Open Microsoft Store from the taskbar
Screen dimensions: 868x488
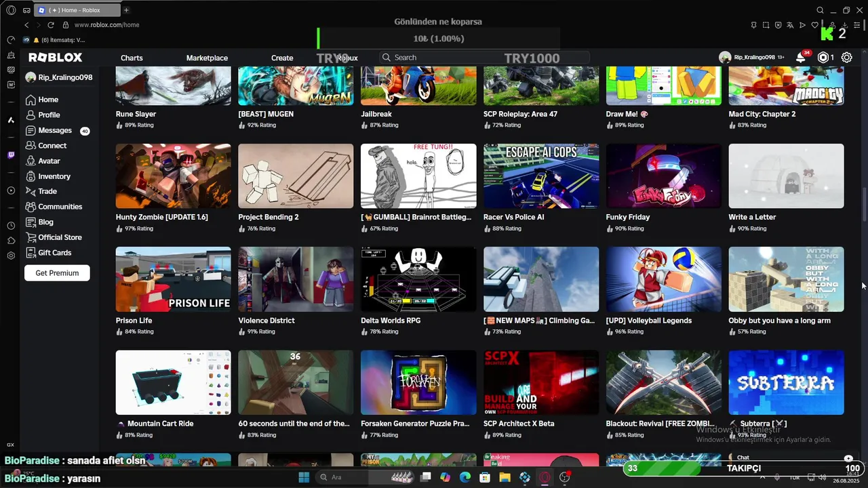click(x=485, y=477)
